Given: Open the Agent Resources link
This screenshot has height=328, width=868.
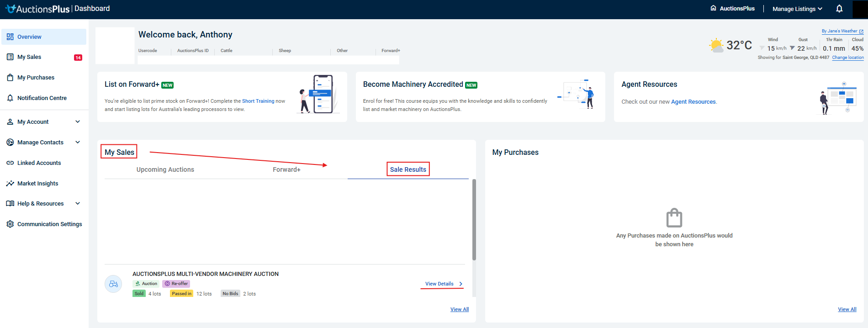Looking at the screenshot, I should coord(693,102).
